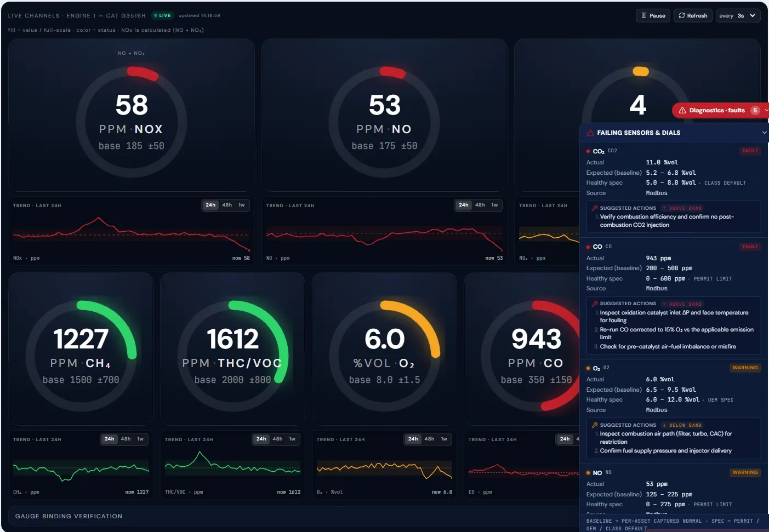The width and height of the screenshot is (769, 532).
Task: Click the CO gauge dial
Action: (530, 356)
